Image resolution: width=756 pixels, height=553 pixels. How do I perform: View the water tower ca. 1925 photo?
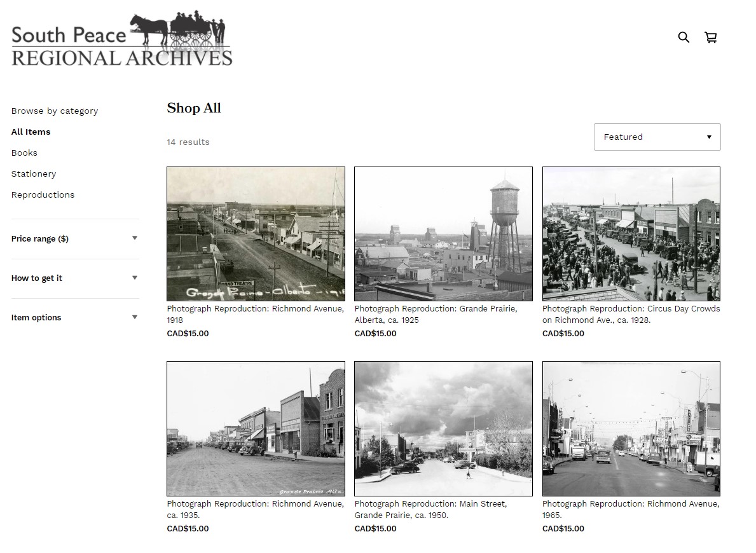coord(443,234)
